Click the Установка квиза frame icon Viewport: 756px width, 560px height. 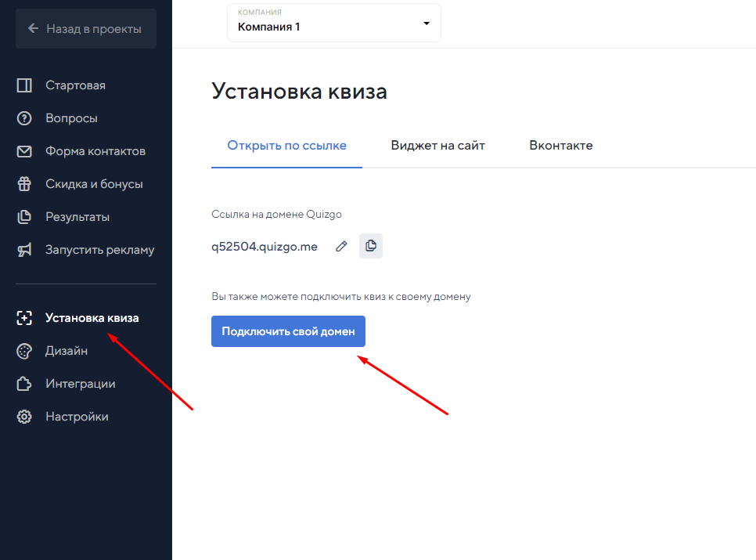(x=24, y=318)
